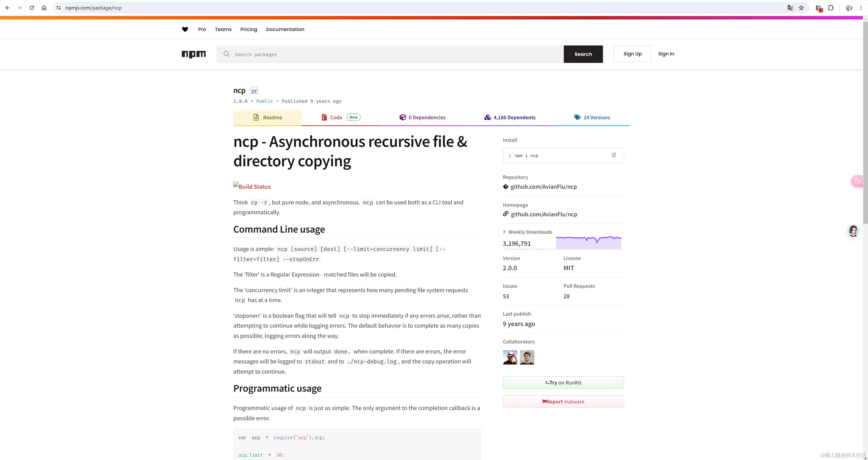868x460 pixels.
Task: Open the github.com/AvianFlu/ncp repository link
Action: click(543, 187)
